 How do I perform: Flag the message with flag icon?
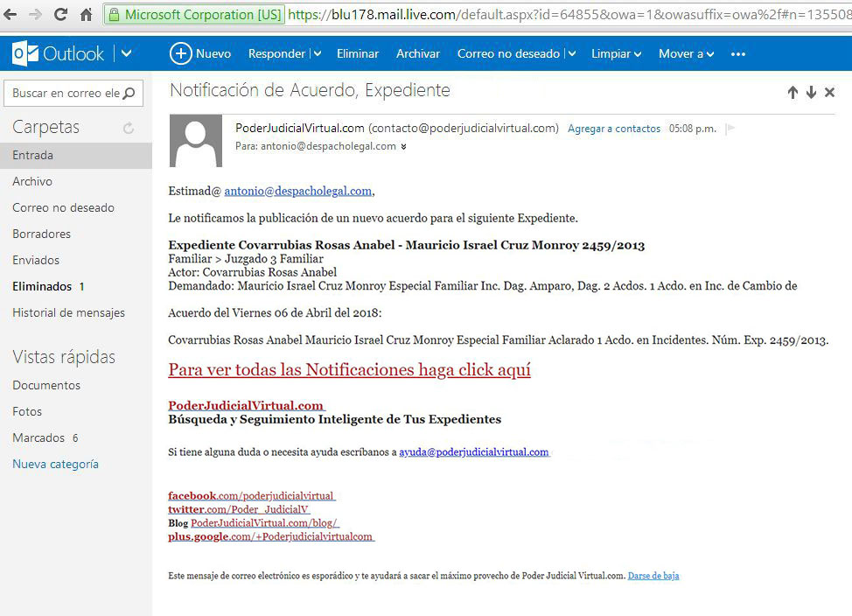[730, 129]
